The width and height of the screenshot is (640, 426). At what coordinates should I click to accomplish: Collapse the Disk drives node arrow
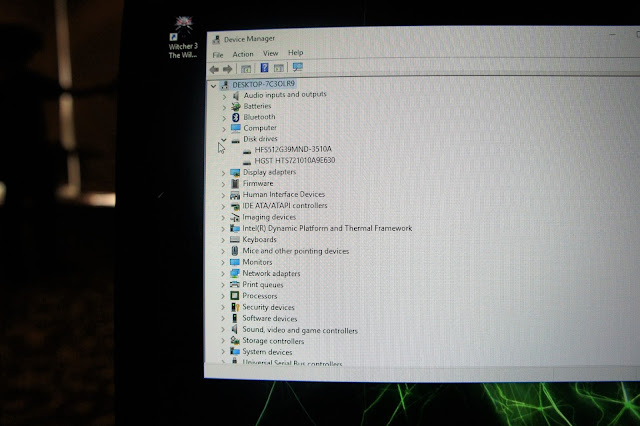pos(224,140)
